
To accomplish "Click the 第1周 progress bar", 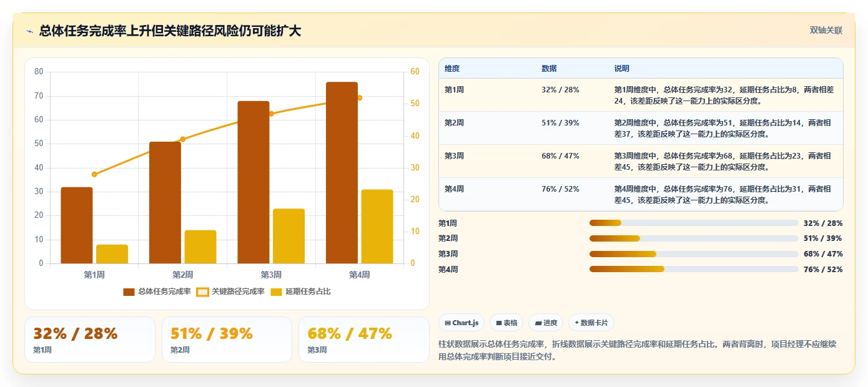I will (694, 223).
